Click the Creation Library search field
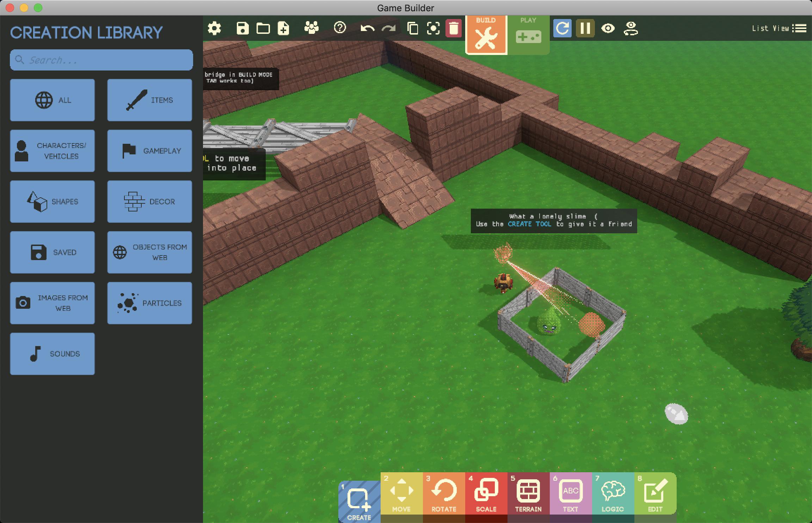 pos(101,60)
